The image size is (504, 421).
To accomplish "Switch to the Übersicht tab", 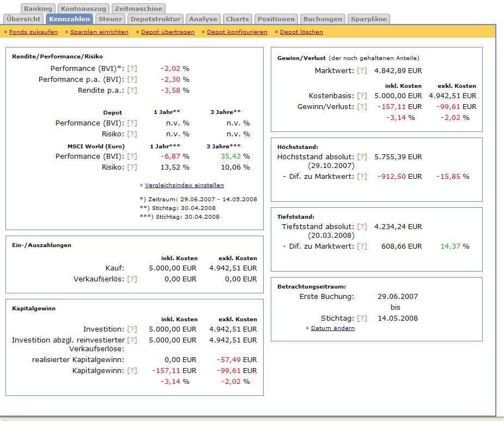I will click(23, 19).
